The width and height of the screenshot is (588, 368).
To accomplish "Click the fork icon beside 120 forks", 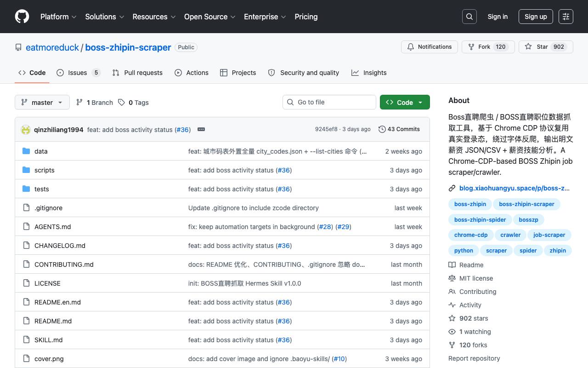I will coord(452,345).
